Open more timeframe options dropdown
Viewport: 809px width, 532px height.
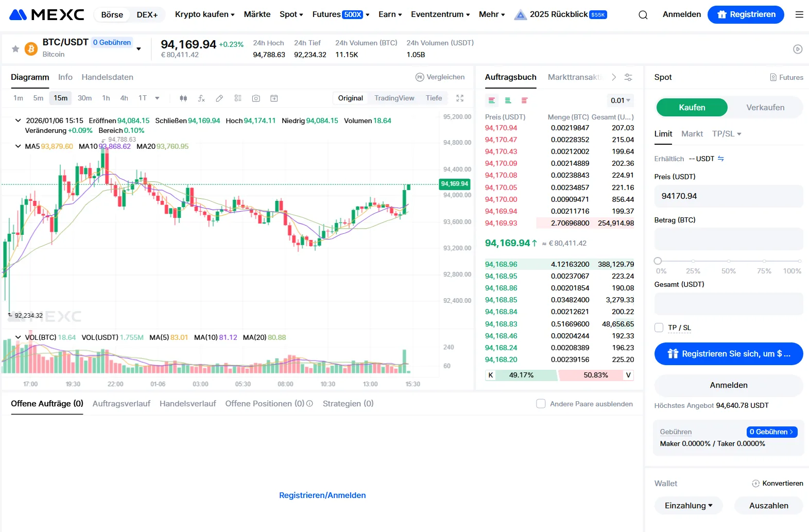(157, 98)
